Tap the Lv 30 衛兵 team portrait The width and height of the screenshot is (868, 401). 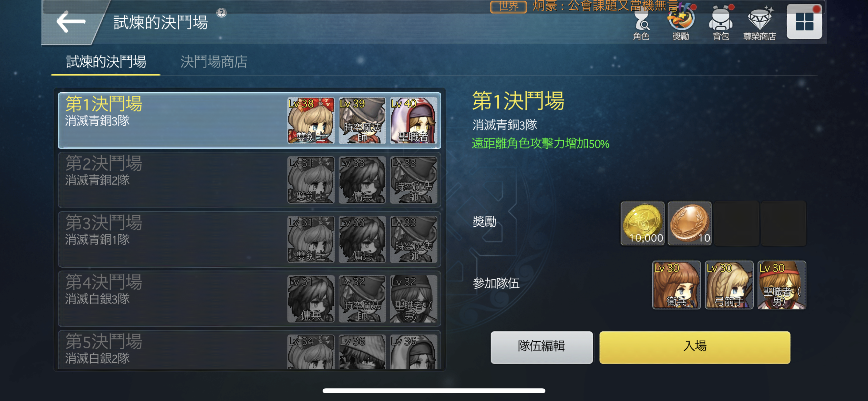point(676,285)
